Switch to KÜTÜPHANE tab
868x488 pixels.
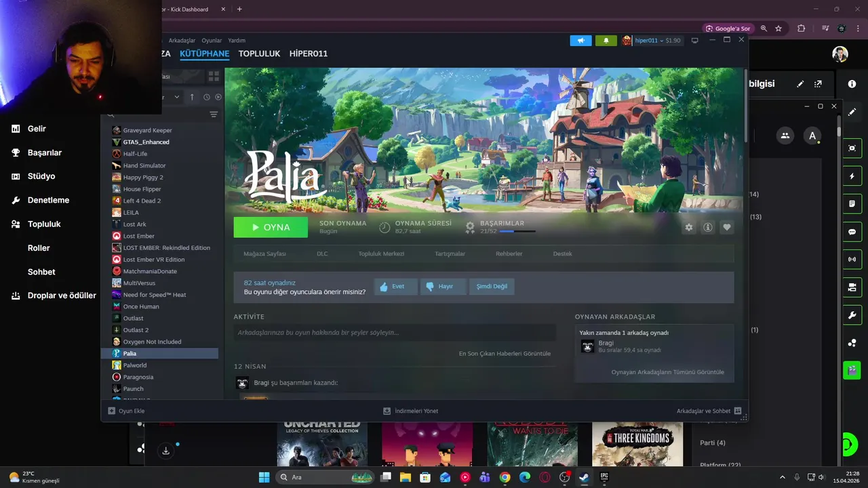pyautogui.click(x=204, y=54)
